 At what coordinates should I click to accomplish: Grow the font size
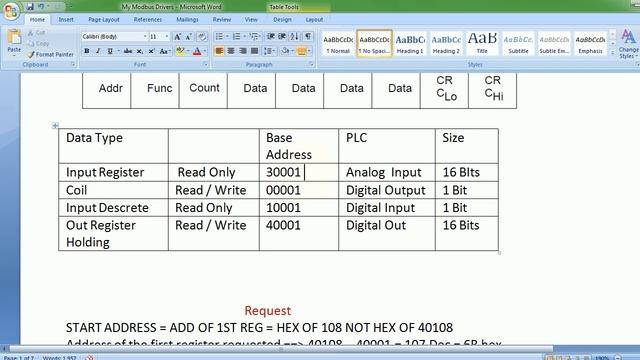click(x=178, y=37)
